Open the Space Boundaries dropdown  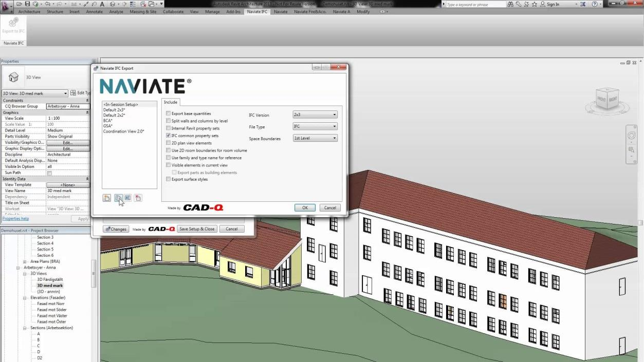[315, 138]
